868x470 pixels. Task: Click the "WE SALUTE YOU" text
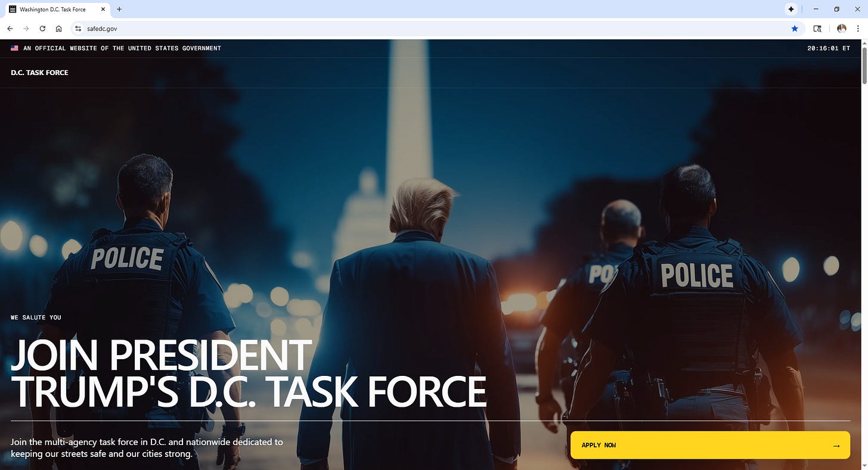point(36,318)
